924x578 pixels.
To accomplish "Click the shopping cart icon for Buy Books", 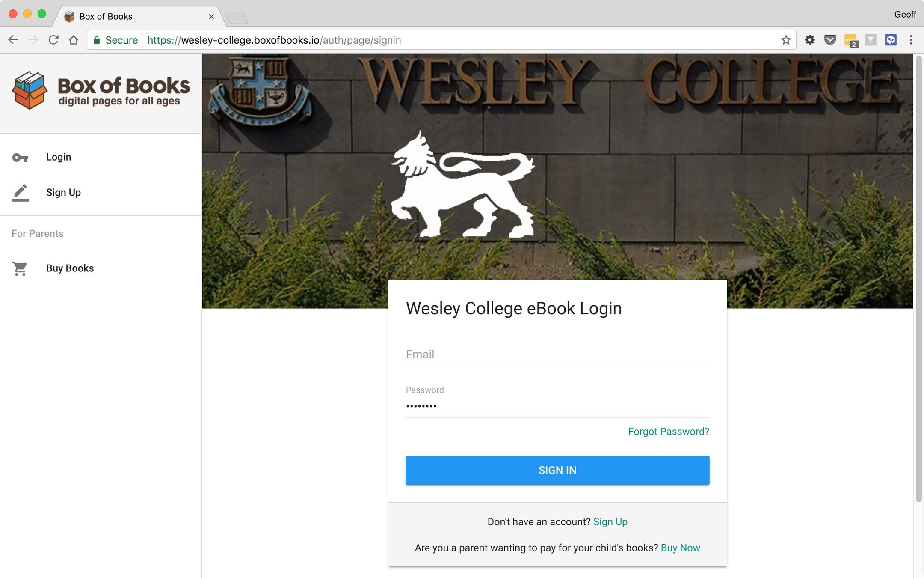I will pos(20,268).
